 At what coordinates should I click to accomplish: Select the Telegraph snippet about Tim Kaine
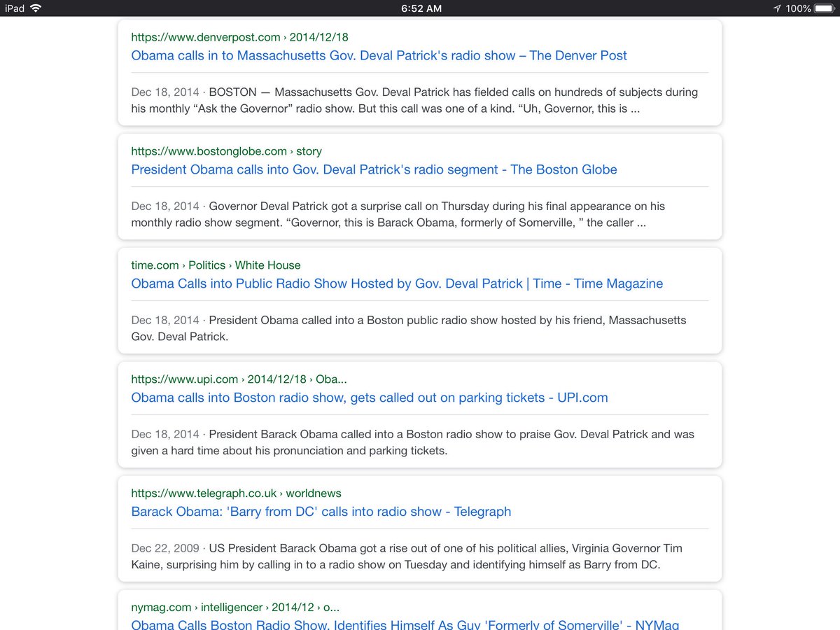[407, 556]
